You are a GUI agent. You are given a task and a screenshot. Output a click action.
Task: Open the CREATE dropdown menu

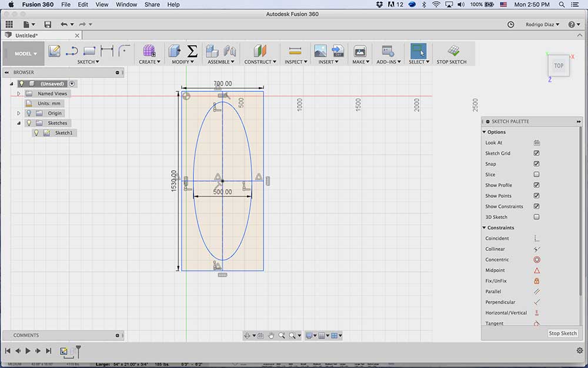coord(149,62)
